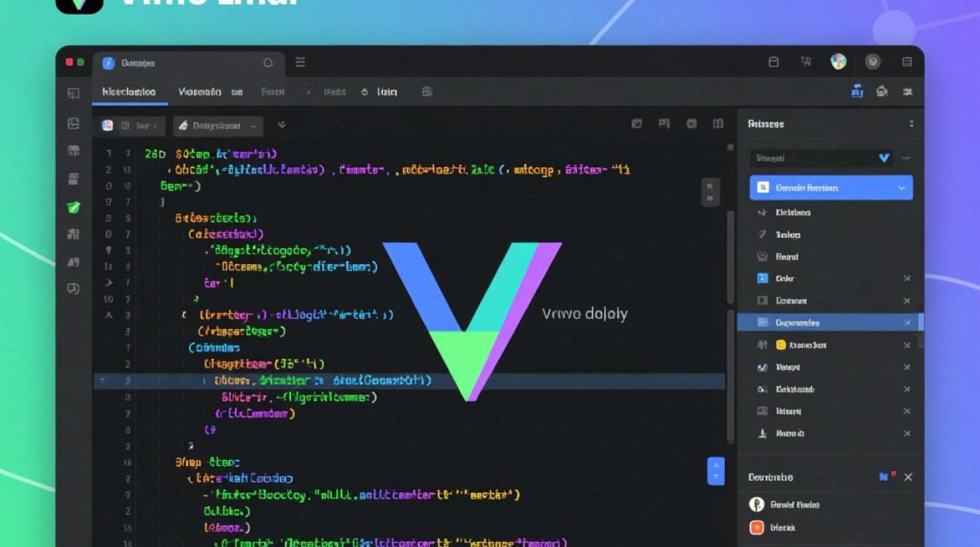Viewport: 980px width, 547px height.
Task: Click the colorful round avatar in top bar
Action: (839, 62)
